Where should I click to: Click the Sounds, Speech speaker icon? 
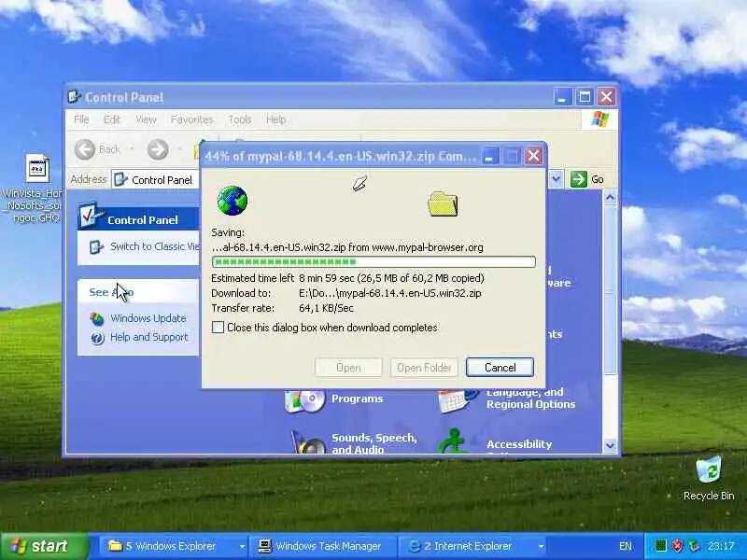[x=308, y=441]
